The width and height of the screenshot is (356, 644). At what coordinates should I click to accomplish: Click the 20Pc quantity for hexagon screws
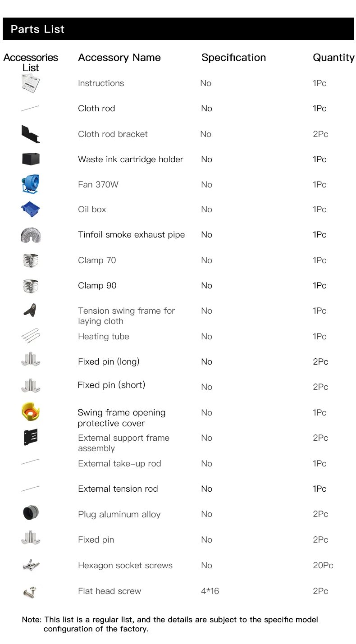323,565
